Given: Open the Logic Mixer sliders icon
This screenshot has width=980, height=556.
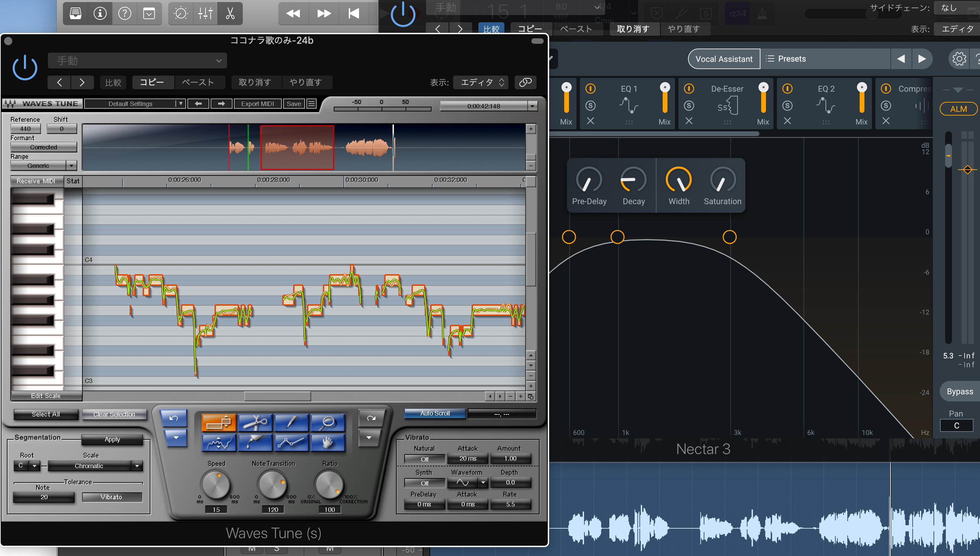Looking at the screenshot, I should point(206,14).
